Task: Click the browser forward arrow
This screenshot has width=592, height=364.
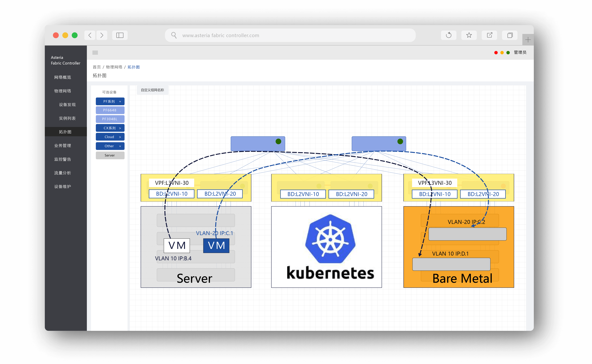Action: (x=102, y=35)
